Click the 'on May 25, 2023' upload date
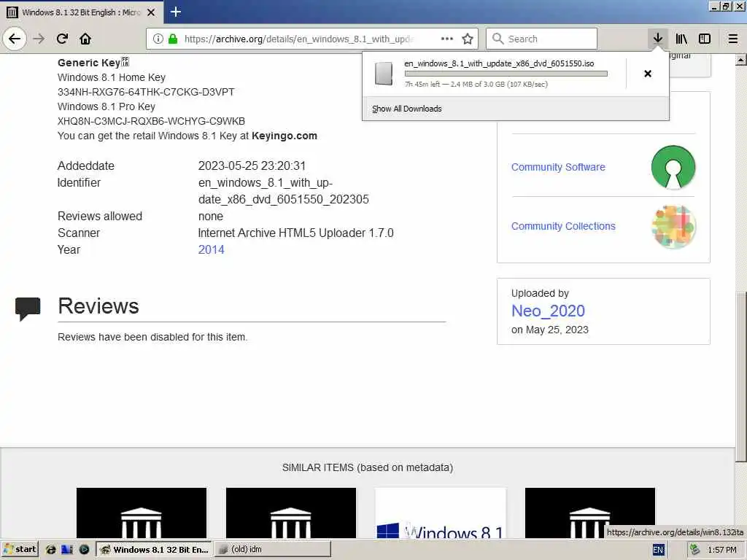Screen dimensions: 747x560 point(550,330)
